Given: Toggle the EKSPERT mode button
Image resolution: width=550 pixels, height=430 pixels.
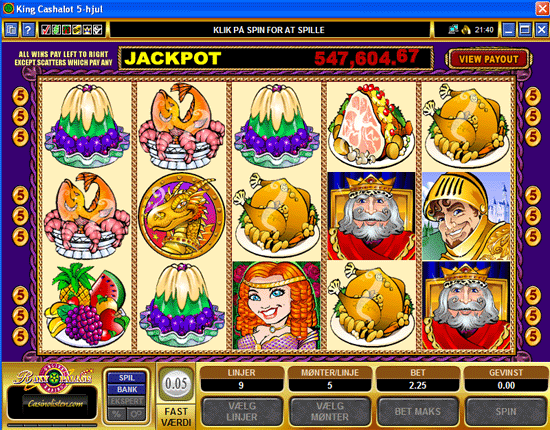Looking at the screenshot, I should click(127, 401).
